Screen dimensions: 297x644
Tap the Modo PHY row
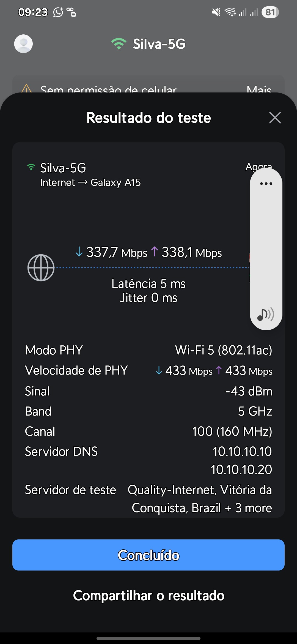coord(148,350)
